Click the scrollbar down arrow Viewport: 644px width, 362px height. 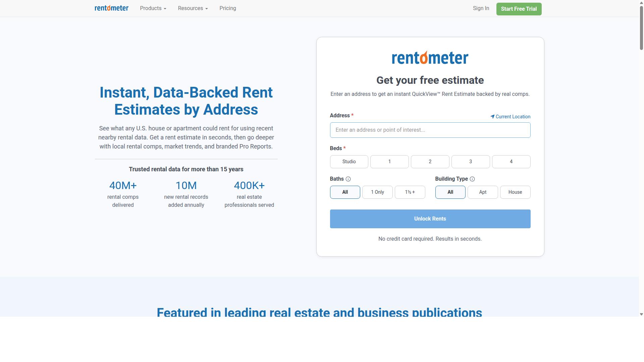(x=641, y=314)
